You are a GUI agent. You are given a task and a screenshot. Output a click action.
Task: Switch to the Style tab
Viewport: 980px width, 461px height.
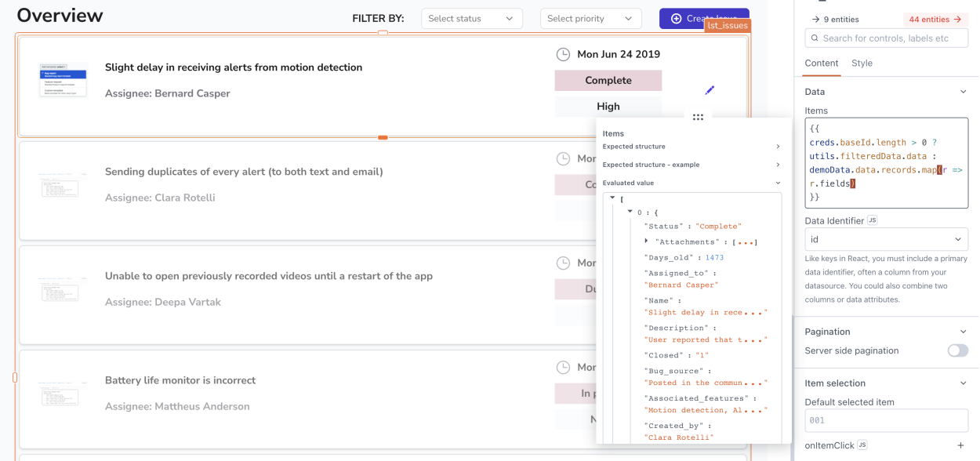(862, 64)
